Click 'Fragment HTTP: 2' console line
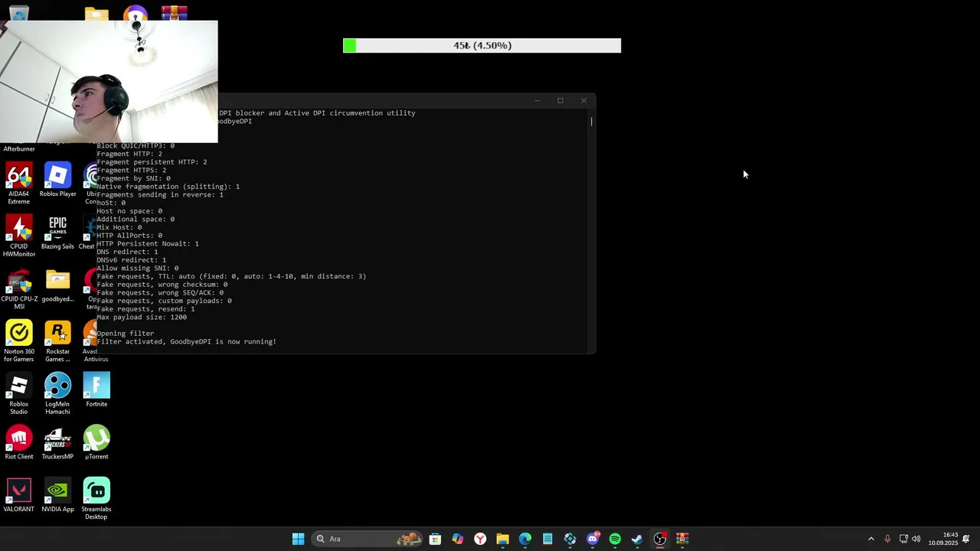 tap(129, 154)
